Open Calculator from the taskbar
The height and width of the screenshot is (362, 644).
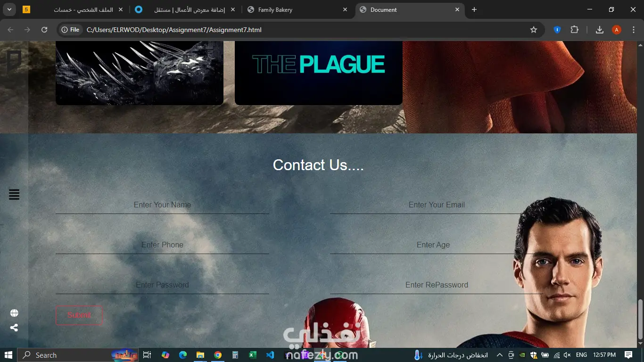(x=235, y=355)
